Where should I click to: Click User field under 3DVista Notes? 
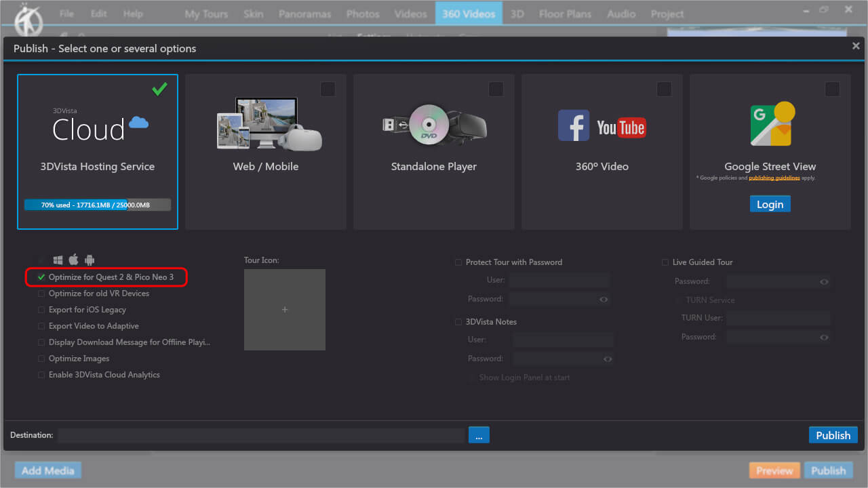[x=563, y=340]
